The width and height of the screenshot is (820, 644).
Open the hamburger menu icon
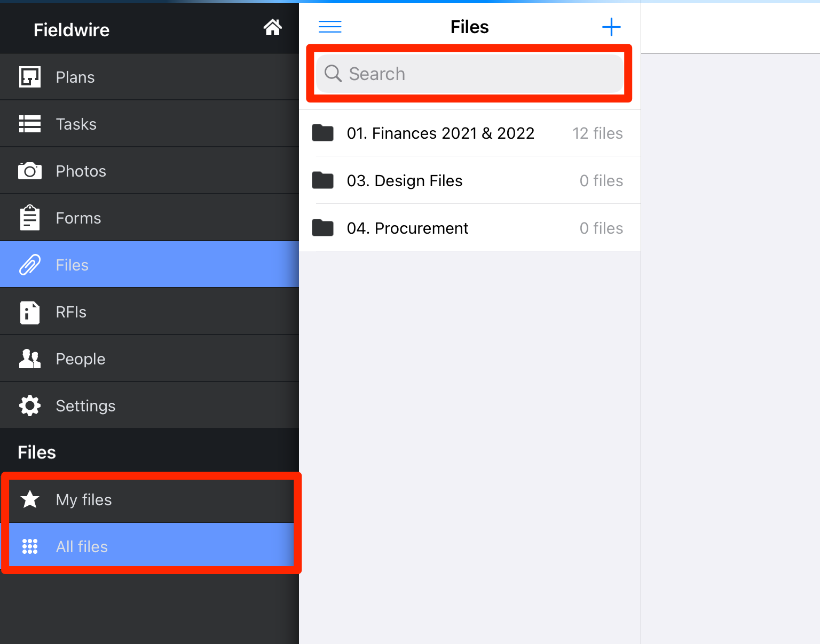330,27
